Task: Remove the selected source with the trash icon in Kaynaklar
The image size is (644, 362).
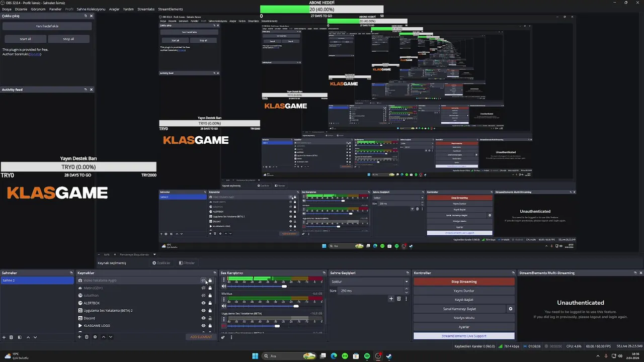Action: (87, 337)
